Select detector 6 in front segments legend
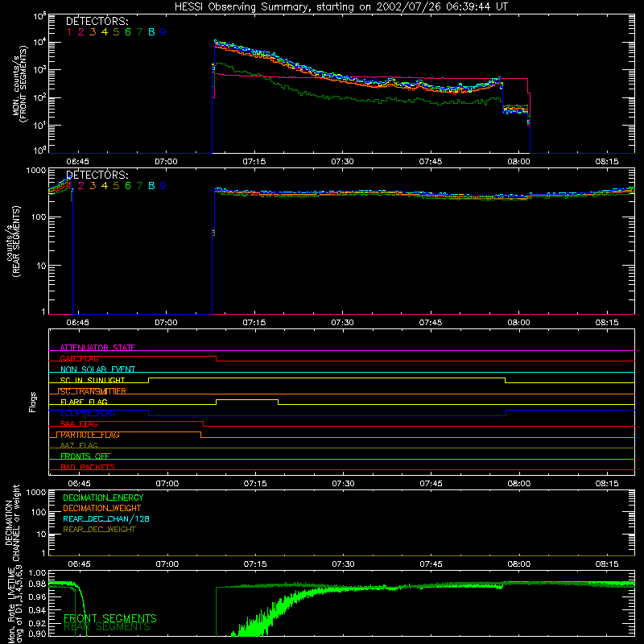Viewport: 644px width, 644px height. point(128,32)
